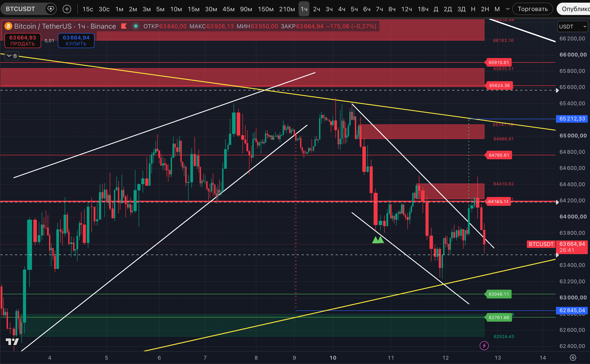The width and height of the screenshot is (590, 364).
Task: Select the 65910.61 red price tag
Action: click(498, 63)
